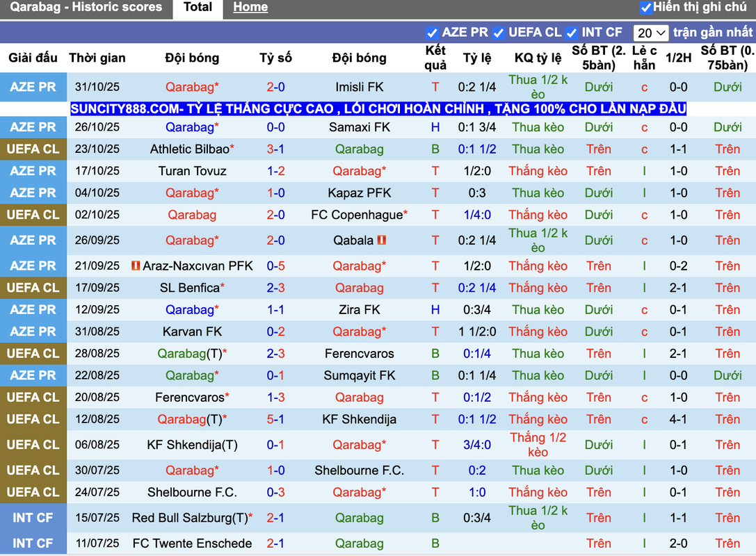Open Imisli FK team link
Screen dimensions: 756x556
point(359,87)
